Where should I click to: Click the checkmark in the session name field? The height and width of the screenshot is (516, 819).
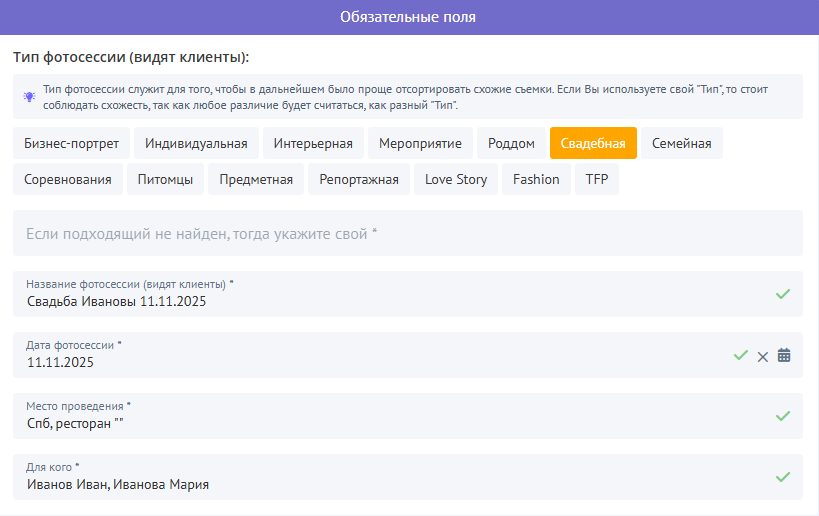[x=783, y=294]
